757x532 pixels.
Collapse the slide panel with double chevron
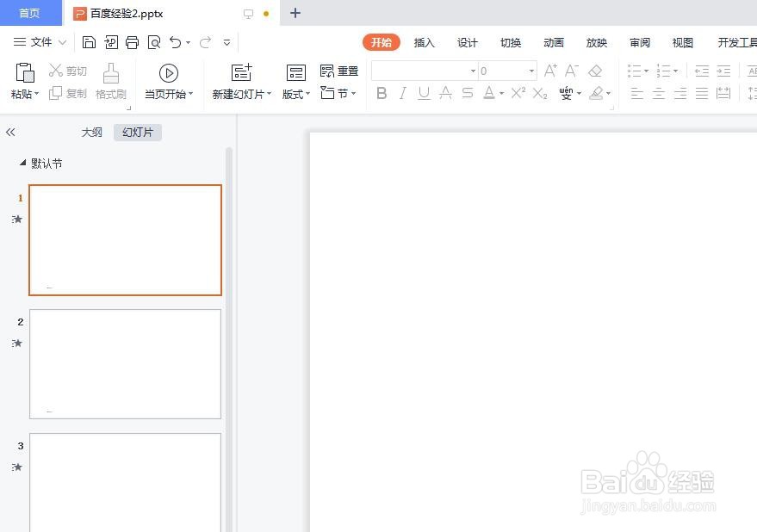10,132
